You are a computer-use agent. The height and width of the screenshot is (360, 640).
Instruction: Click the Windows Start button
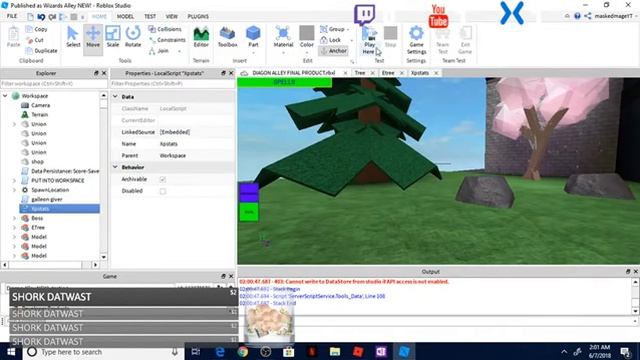tap(11, 352)
